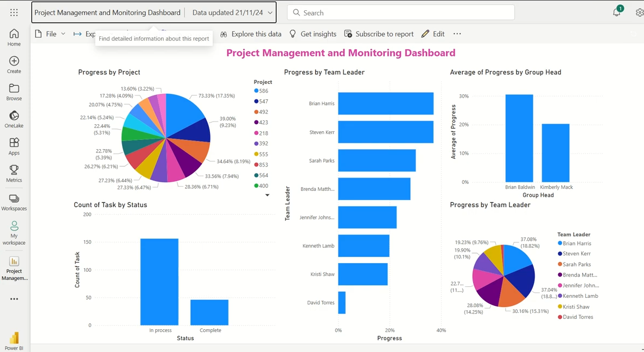Open the Apps section
The width and height of the screenshot is (644, 352).
pos(14,146)
